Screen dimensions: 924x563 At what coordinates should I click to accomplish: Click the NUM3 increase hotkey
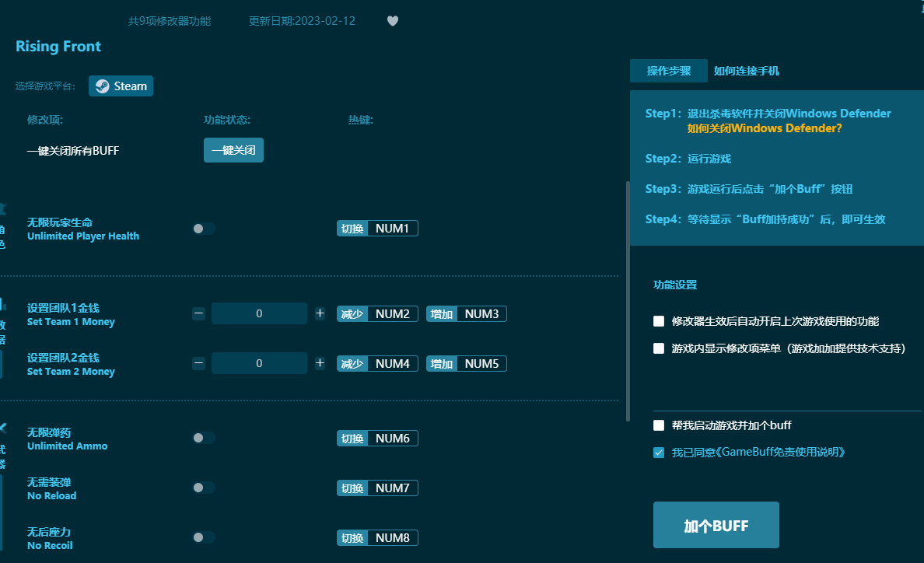(466, 314)
